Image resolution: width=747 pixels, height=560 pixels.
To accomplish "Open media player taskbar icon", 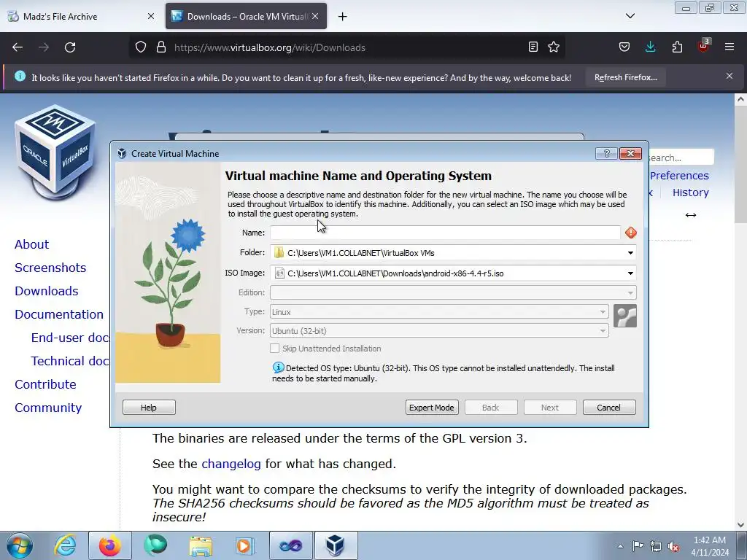I will [245, 545].
